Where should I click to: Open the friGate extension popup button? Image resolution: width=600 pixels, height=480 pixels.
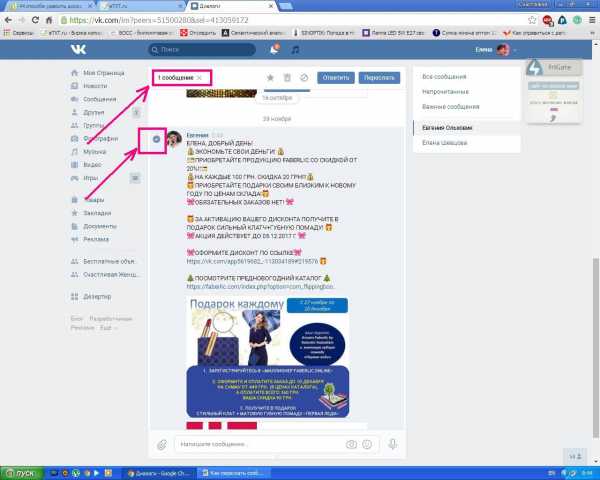click(554, 67)
